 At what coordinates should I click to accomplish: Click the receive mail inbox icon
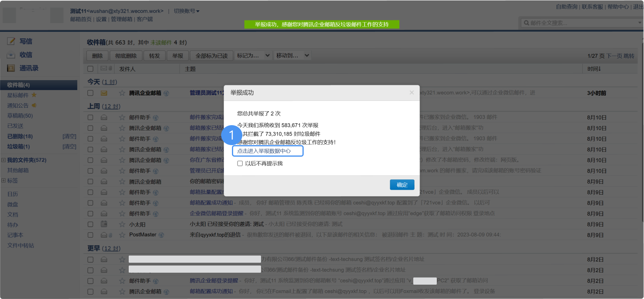(x=11, y=55)
